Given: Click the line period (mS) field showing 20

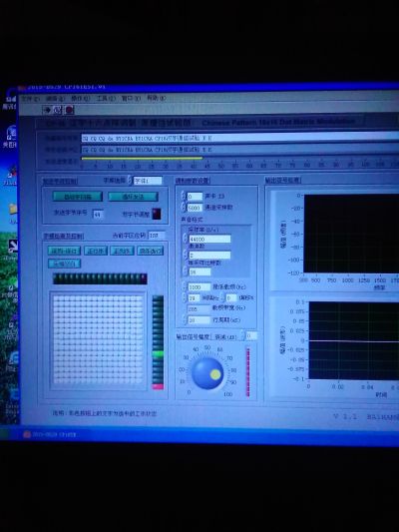Looking at the screenshot, I should click(199, 320).
